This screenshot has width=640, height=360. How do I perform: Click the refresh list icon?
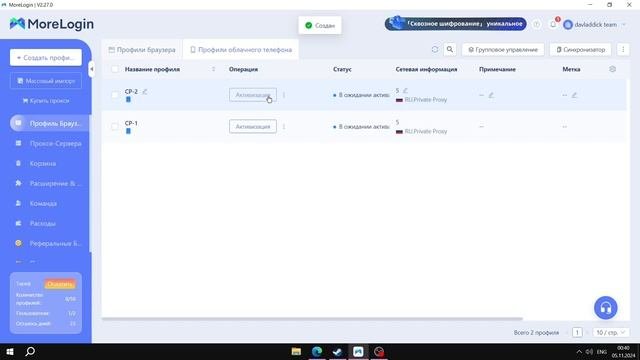[x=435, y=49]
